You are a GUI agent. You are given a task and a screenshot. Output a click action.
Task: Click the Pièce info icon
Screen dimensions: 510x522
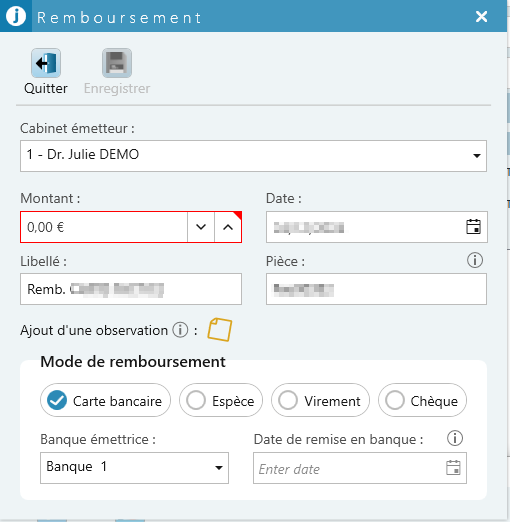475,260
